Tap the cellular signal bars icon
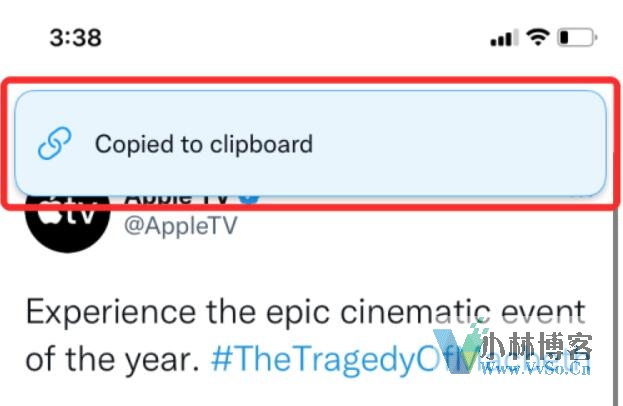This screenshot has height=406, width=623. pos(504,38)
